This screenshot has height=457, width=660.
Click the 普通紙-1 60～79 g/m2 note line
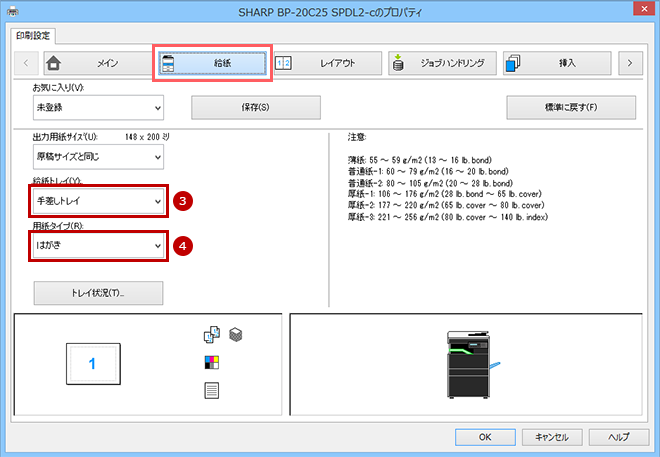428,172
